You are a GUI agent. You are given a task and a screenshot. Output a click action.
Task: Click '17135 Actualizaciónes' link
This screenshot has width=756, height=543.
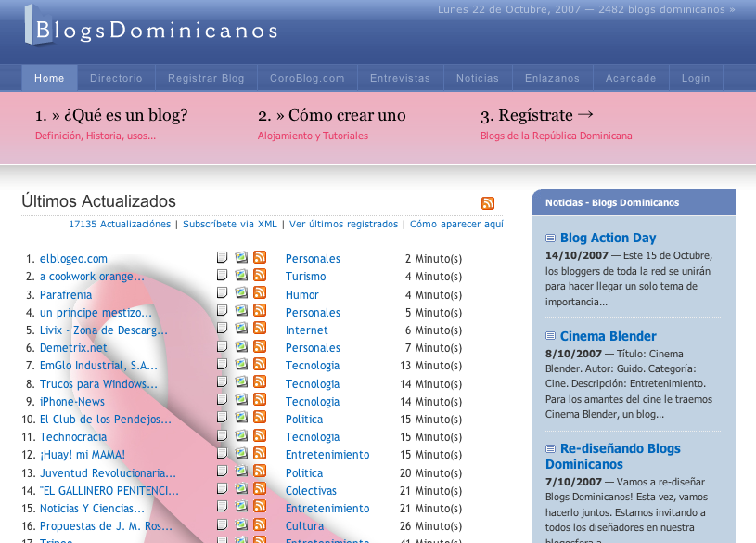click(120, 224)
